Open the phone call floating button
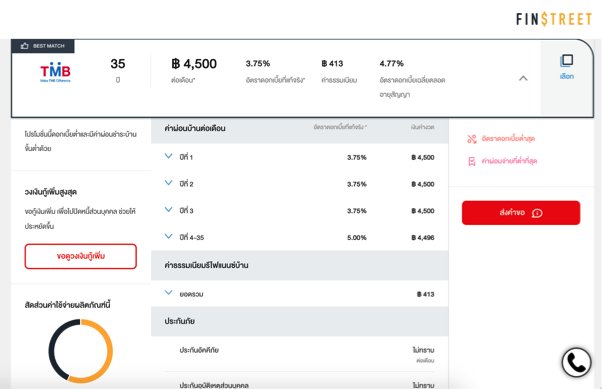602x389 pixels. click(x=576, y=363)
